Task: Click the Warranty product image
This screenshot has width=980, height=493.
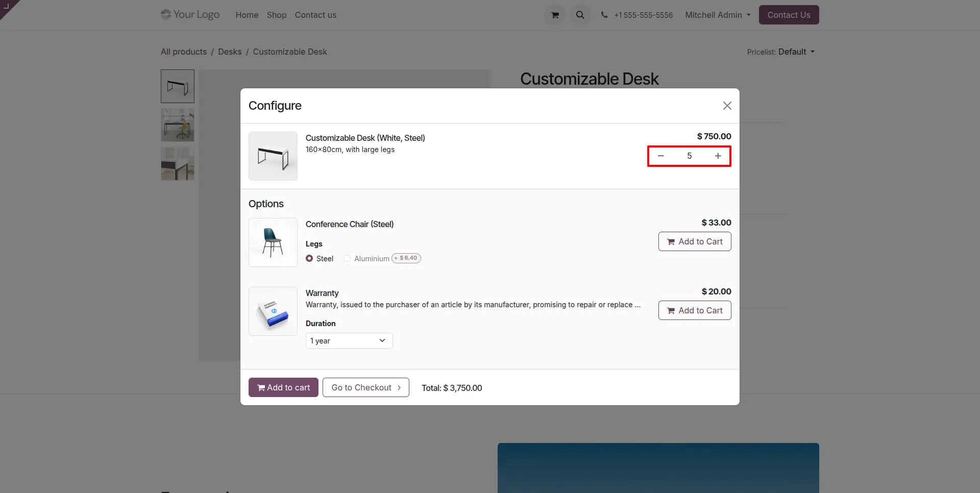Action: point(273,311)
